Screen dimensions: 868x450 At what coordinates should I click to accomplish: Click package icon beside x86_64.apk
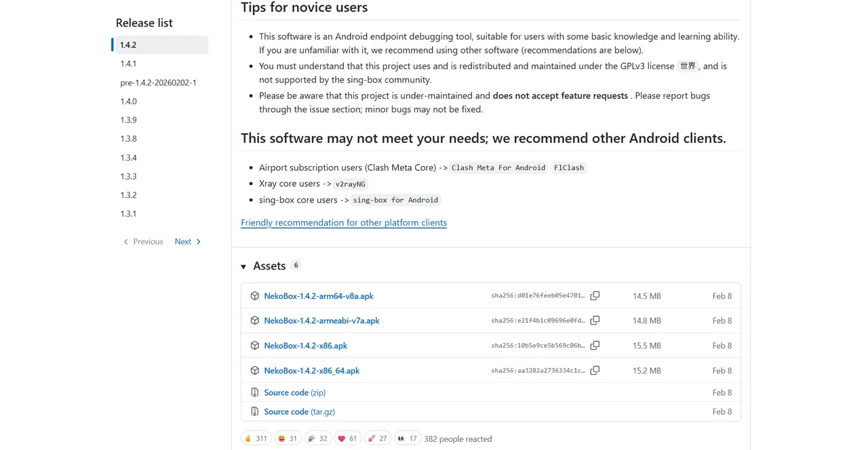(x=255, y=371)
